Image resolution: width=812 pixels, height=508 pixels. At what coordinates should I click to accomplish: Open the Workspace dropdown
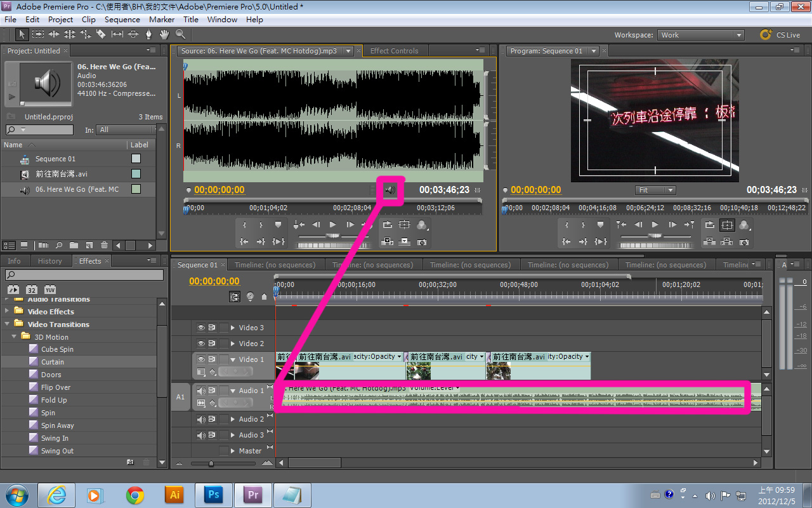tap(700, 35)
